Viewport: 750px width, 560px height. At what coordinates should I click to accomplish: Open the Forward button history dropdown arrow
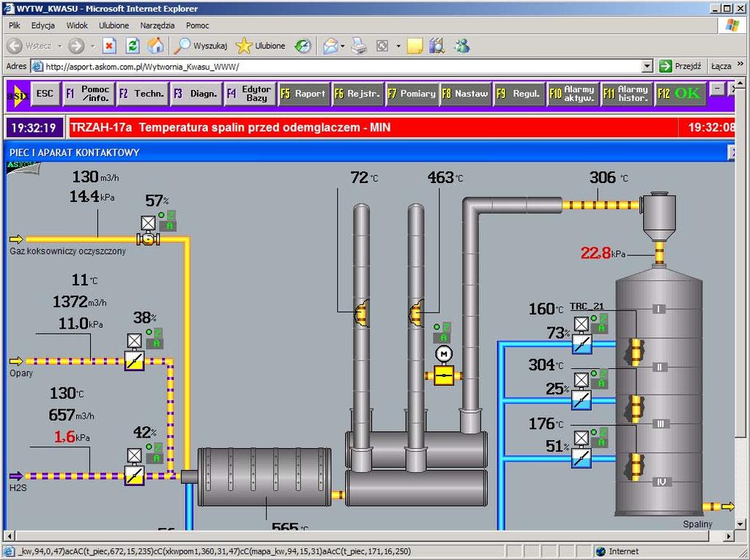[92, 46]
